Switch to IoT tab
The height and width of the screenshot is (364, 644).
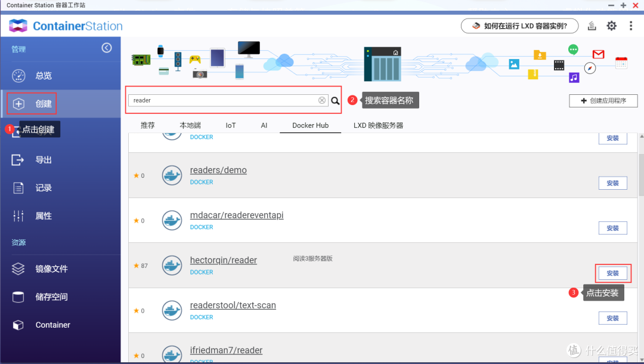[x=230, y=125]
